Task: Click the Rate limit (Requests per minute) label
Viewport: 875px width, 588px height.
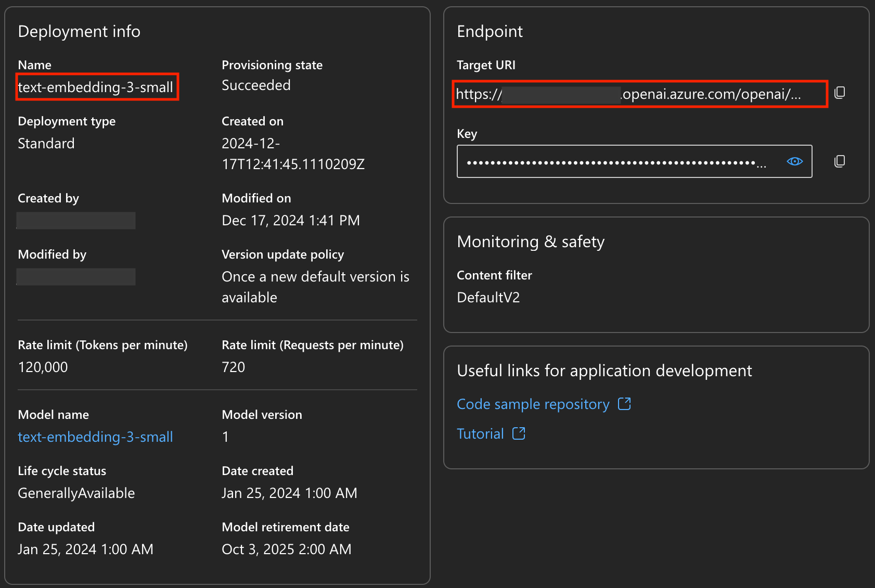Action: click(313, 345)
